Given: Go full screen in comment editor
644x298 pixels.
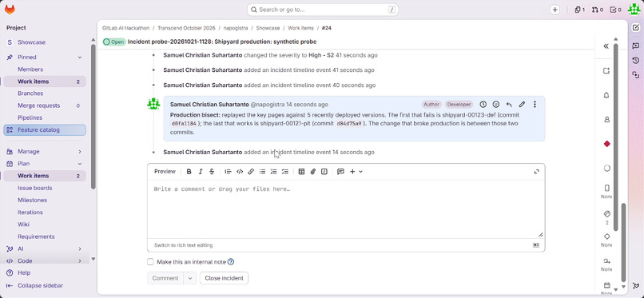Looking at the screenshot, I should pyautogui.click(x=536, y=172).
